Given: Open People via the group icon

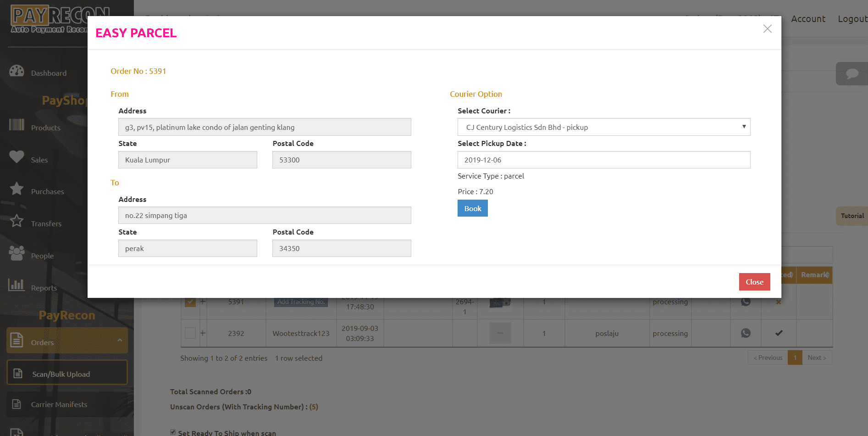Looking at the screenshot, I should coord(17,253).
